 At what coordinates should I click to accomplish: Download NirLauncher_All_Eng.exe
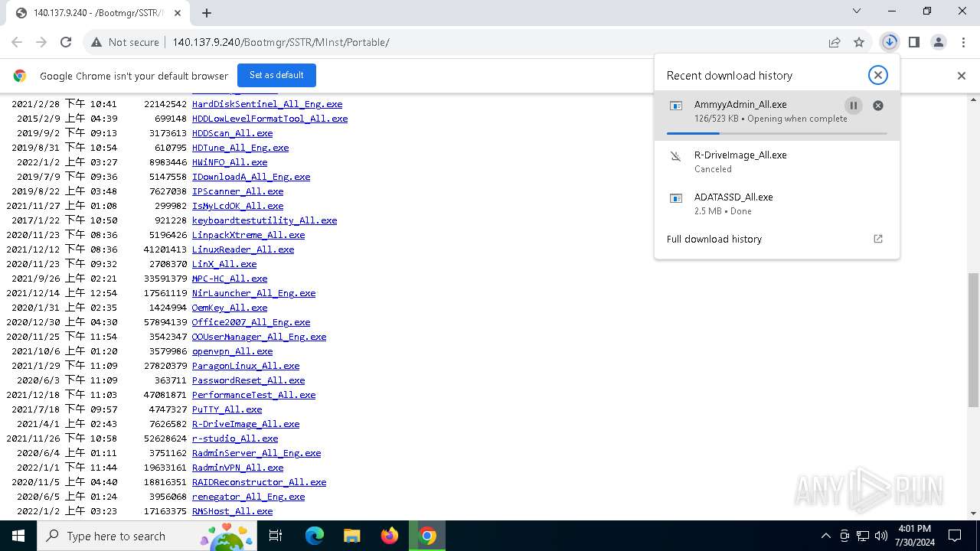pyautogui.click(x=253, y=293)
